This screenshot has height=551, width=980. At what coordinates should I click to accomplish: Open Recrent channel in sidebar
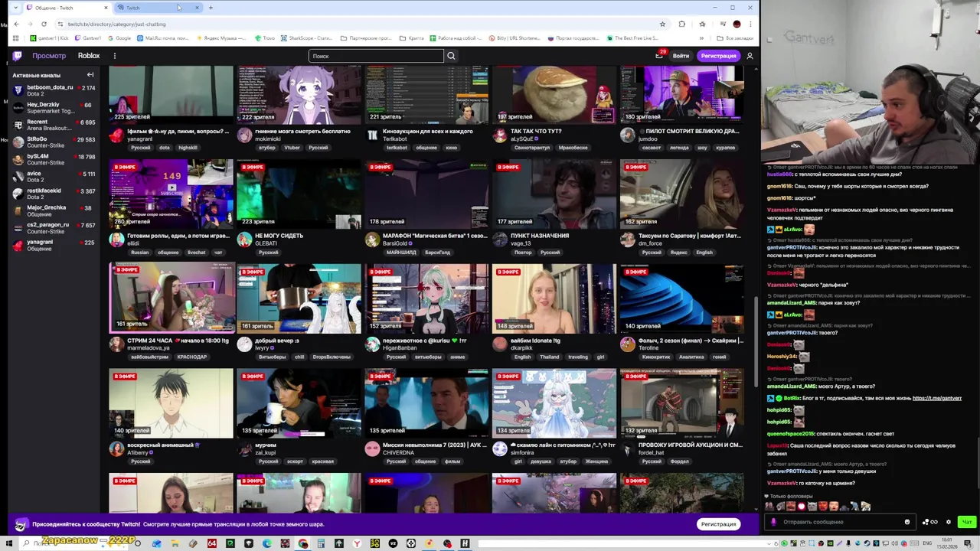(54, 125)
